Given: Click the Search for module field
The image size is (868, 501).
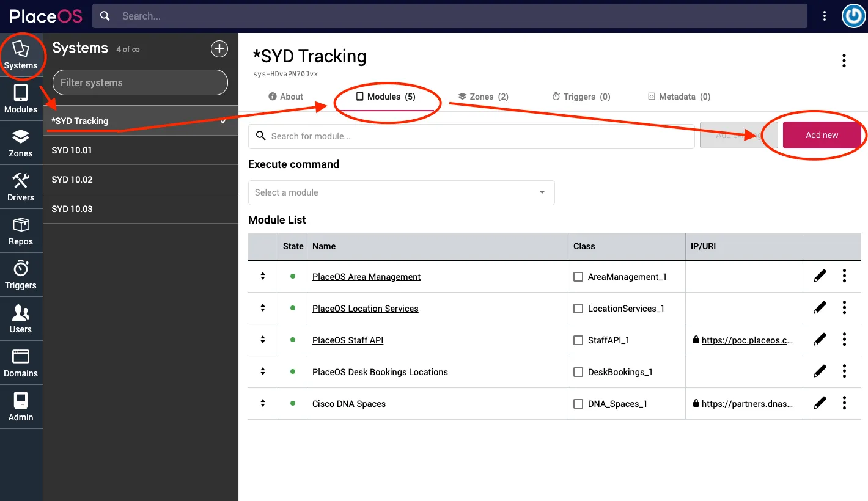Looking at the screenshot, I should pyautogui.click(x=471, y=136).
